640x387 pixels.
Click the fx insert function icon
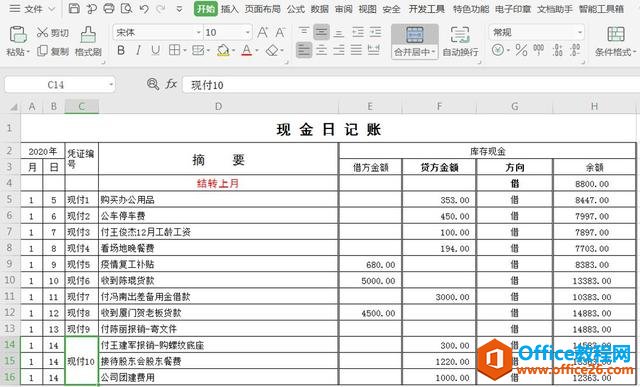171,85
